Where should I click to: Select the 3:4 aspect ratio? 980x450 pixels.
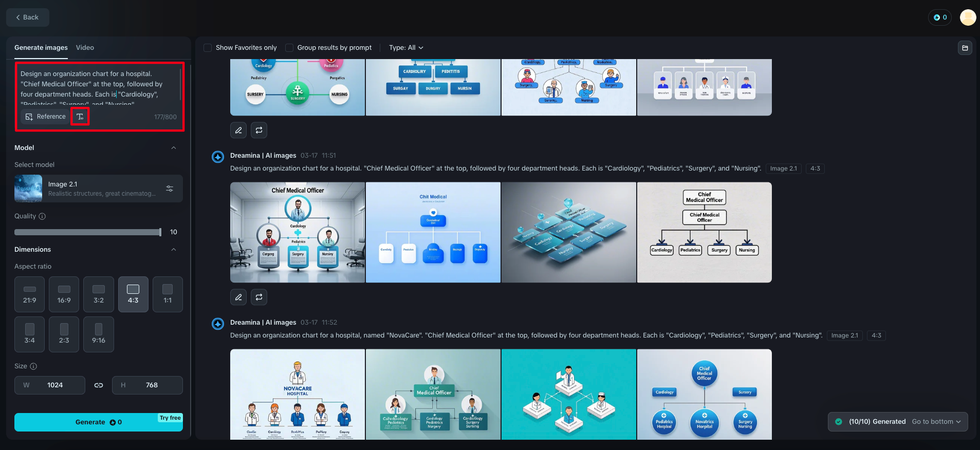(x=30, y=334)
